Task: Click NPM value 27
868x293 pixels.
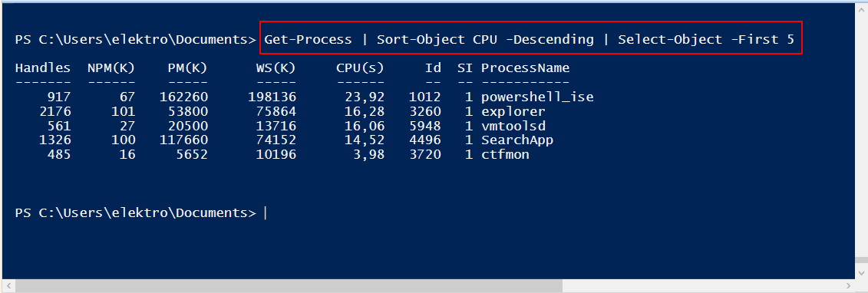Action: pos(127,126)
